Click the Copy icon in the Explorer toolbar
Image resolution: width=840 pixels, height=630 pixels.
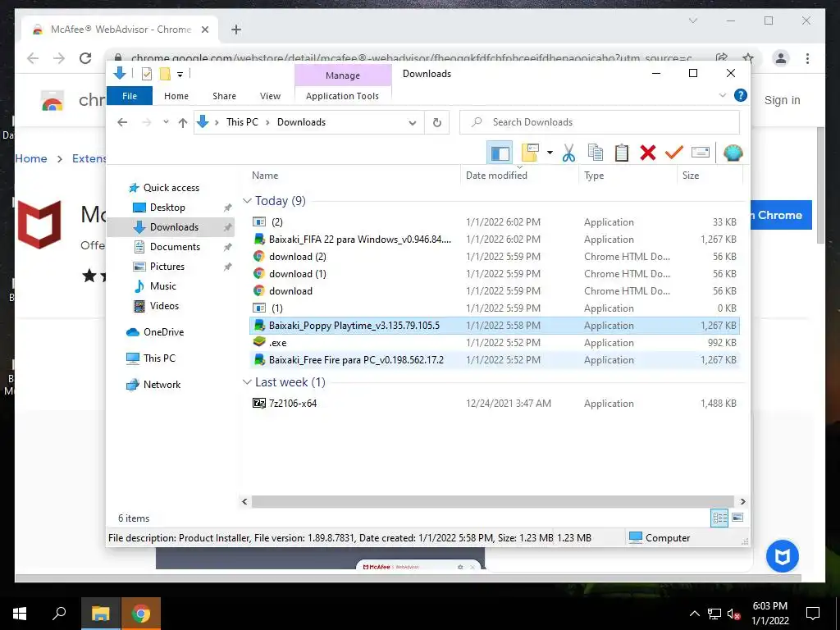(x=596, y=153)
